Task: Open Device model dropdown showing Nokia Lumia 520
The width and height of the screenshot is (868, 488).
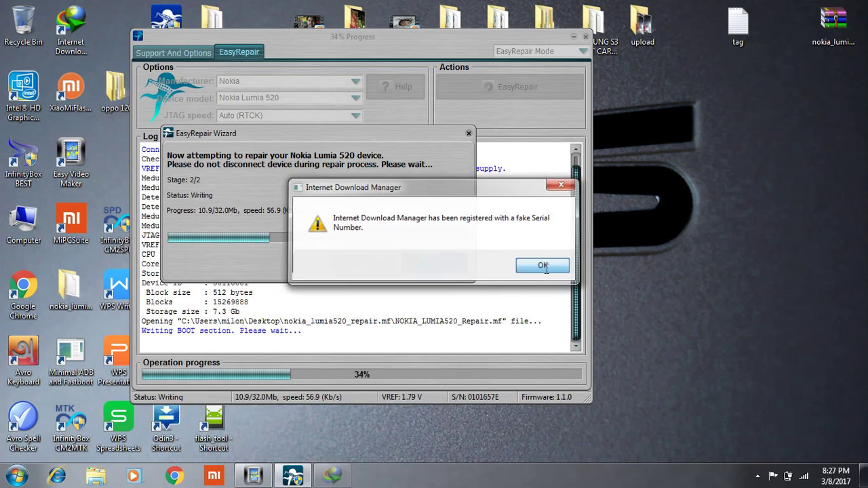Action: click(290, 98)
